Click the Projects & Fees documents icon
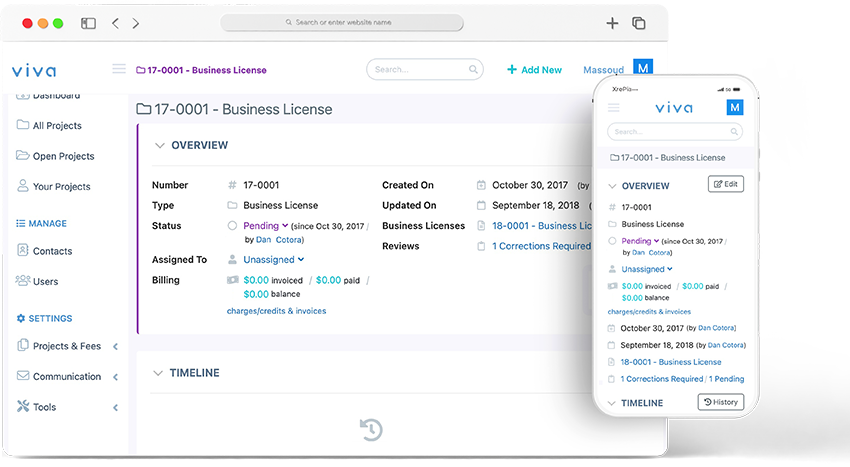The height and width of the screenshot is (467, 850). [x=23, y=345]
